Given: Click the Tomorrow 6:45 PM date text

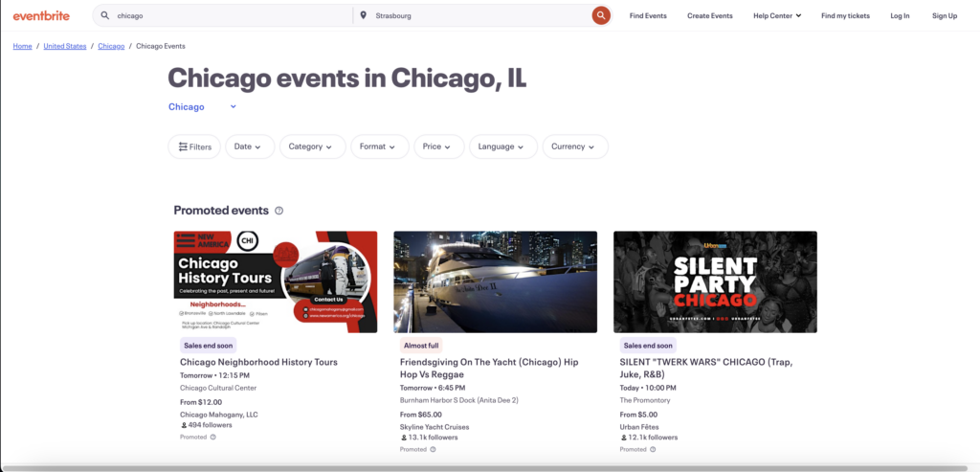Looking at the screenshot, I should pos(434,389).
